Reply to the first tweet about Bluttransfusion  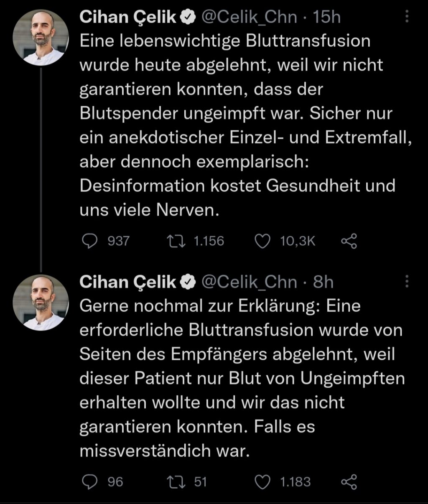(88, 241)
